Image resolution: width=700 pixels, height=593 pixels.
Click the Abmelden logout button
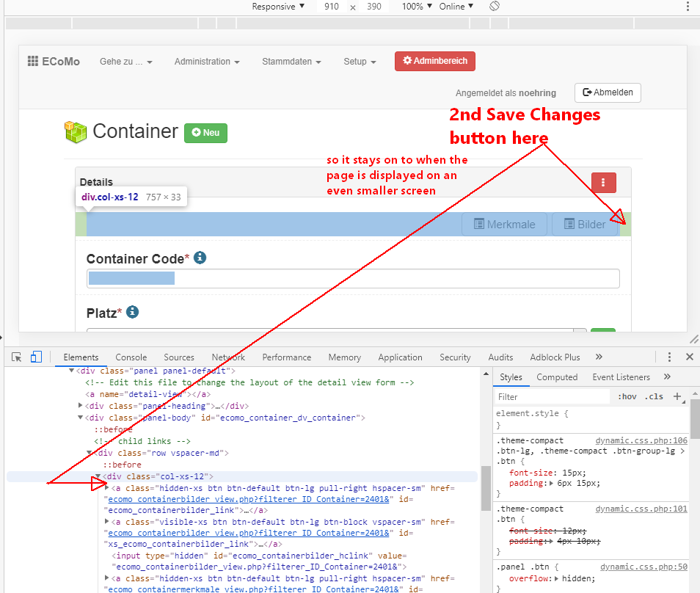pos(608,92)
